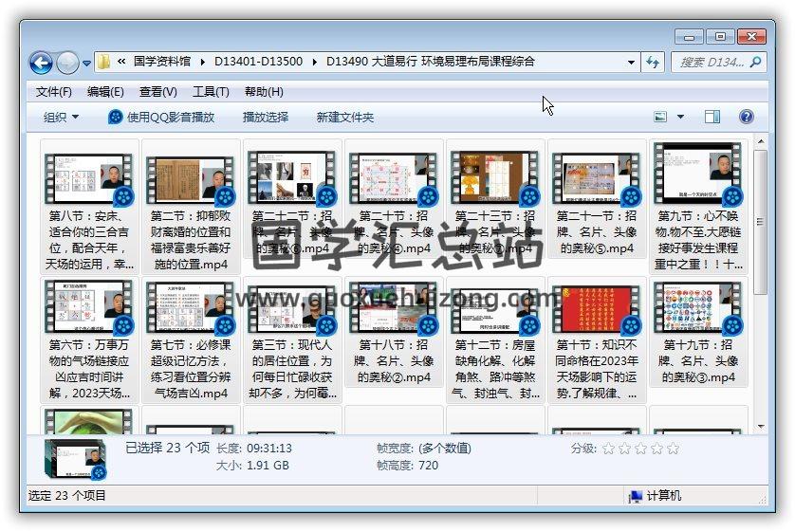Screen dimensions: 795x532
Task: Click file name 第十九节：招牌、名片、头像的奥秘③.mp4
Action: [x=698, y=360]
